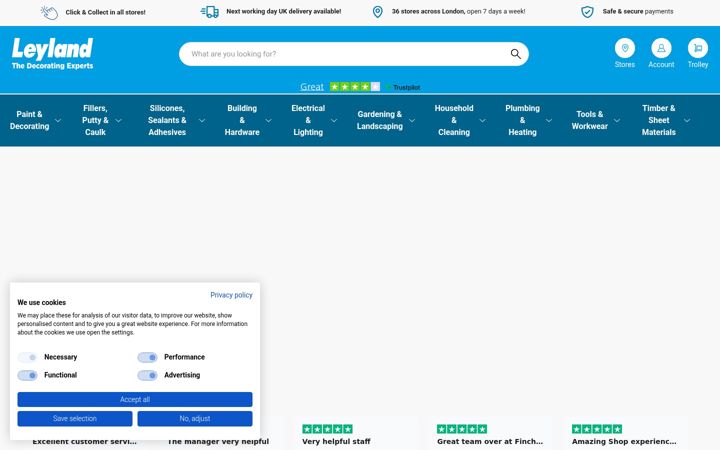Open the Stores locator icon
Image resolution: width=720 pixels, height=450 pixels.
[x=624, y=48]
